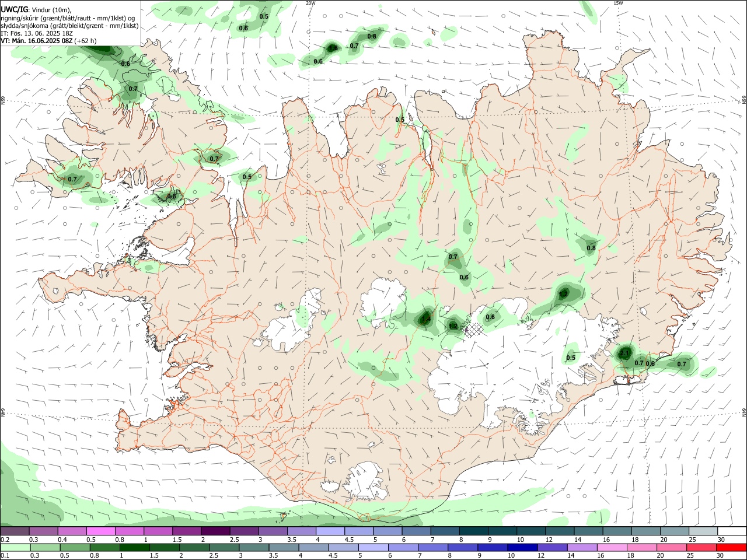Click the lightest green 0.1 swatch, bottom row
747x560 pixels.
coord(15,547)
